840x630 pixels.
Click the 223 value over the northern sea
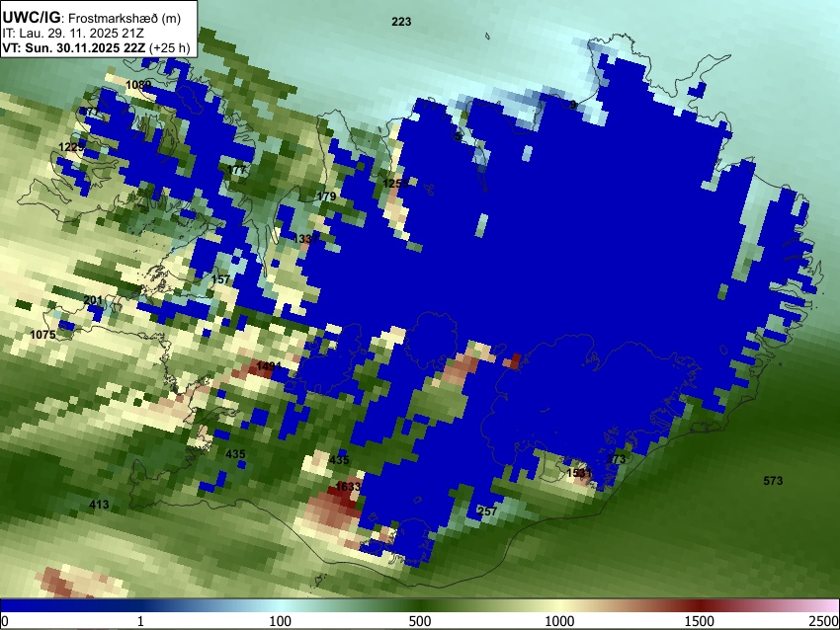click(401, 22)
